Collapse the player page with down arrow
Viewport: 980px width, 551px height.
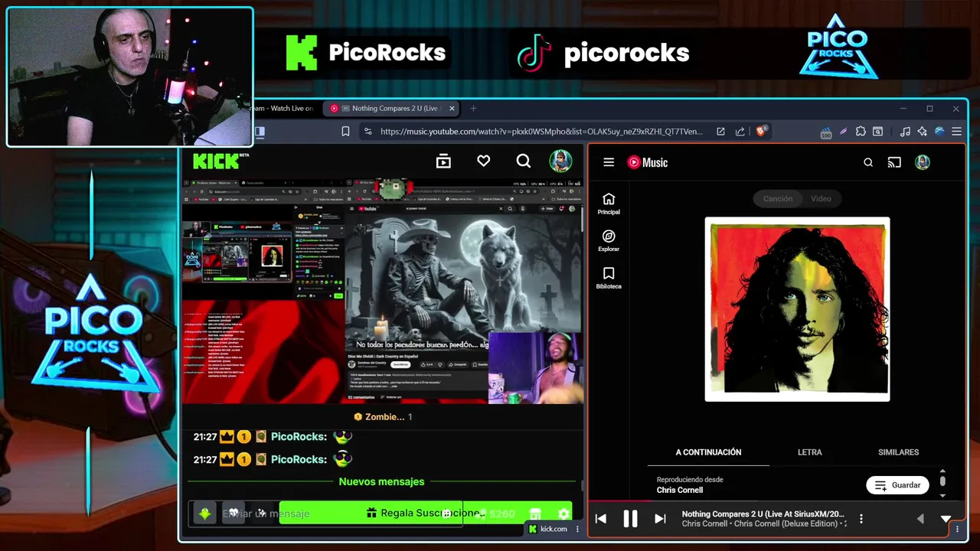click(946, 519)
